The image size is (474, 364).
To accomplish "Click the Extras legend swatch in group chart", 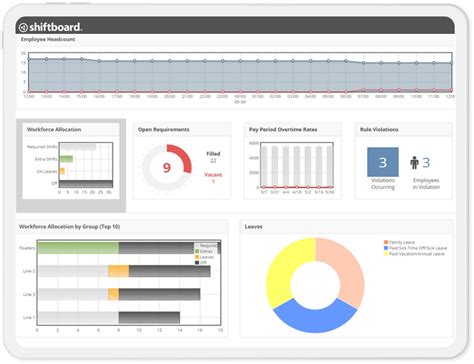I will click(197, 251).
